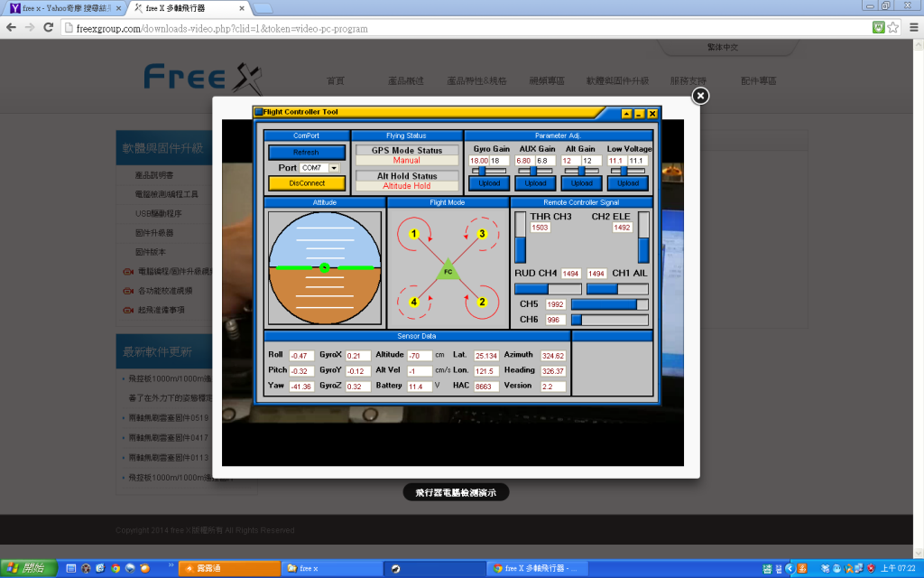The width and height of the screenshot is (924, 578).
Task: Click the browser forward arrow
Action: 30,28
